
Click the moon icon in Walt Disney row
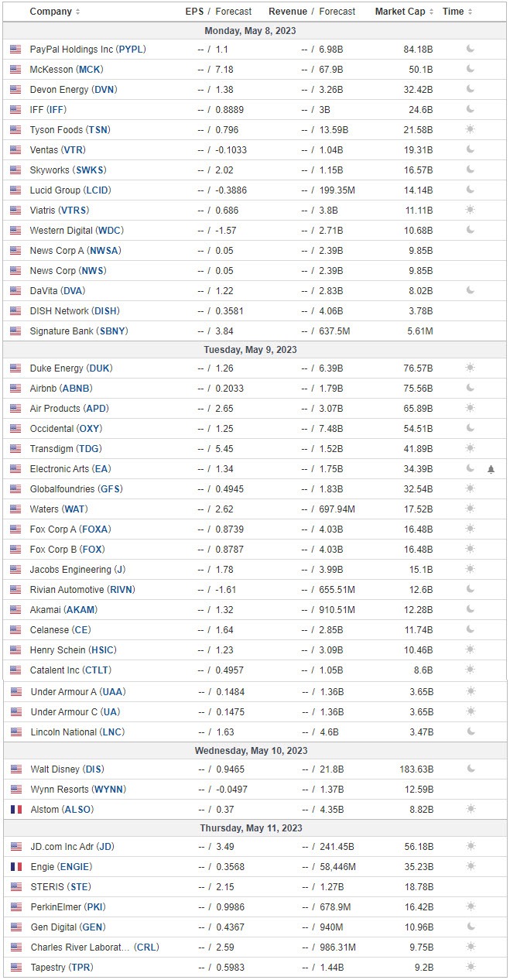point(470,769)
